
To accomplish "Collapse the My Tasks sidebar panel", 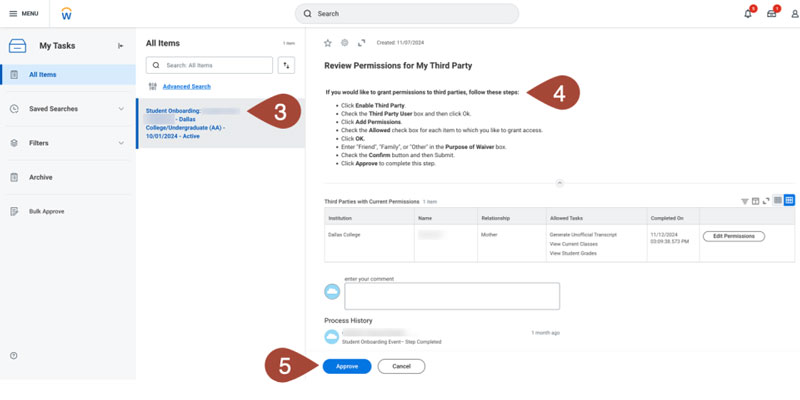I will click(121, 46).
